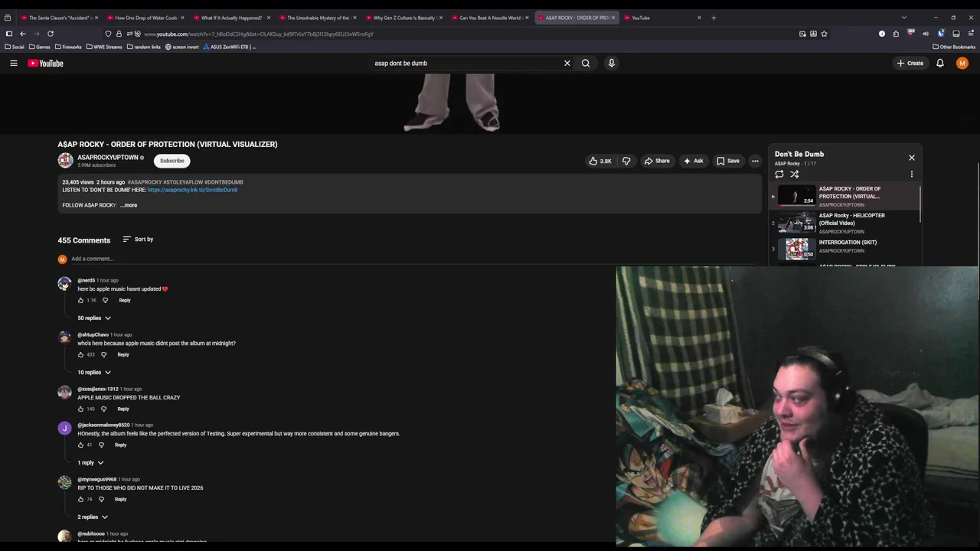Image resolution: width=980 pixels, height=551 pixels.
Task: Open the list all tabs dropdown
Action: click(904, 18)
